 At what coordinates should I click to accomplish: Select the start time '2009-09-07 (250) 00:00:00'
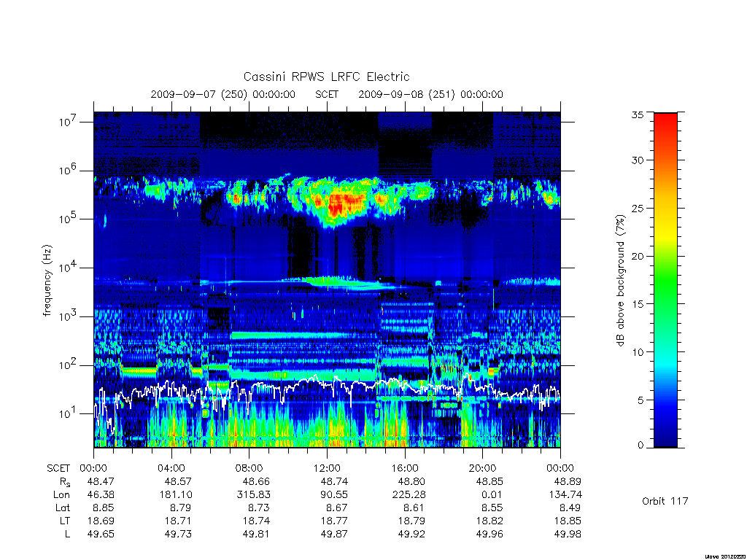[x=223, y=94]
